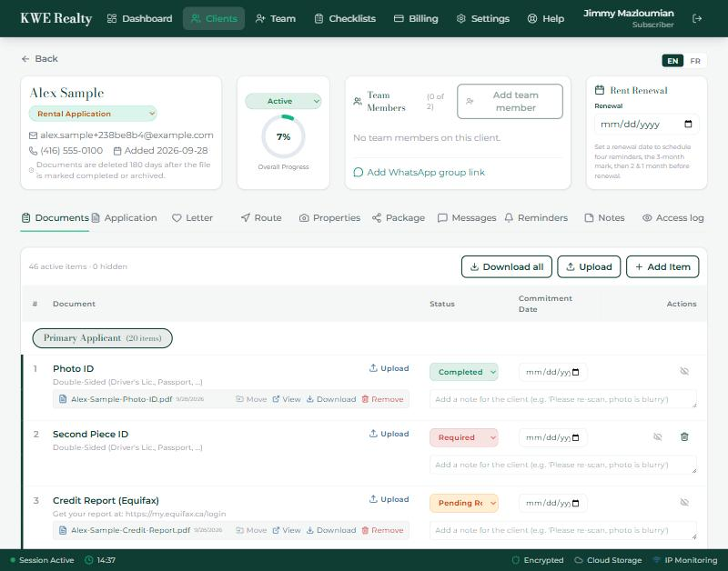Click Remove for Alex-Sample-Credit-Report.pdf
The image size is (728, 571).
click(x=382, y=530)
